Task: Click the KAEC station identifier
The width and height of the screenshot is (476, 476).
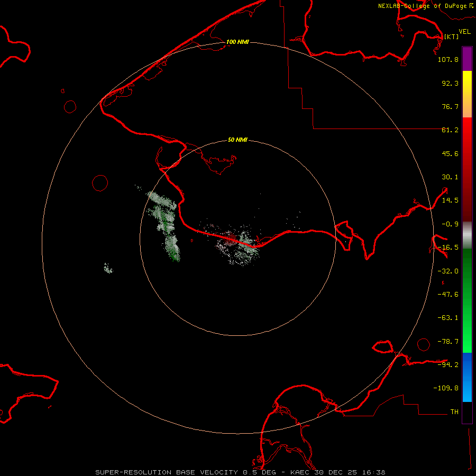Action: 300,472
